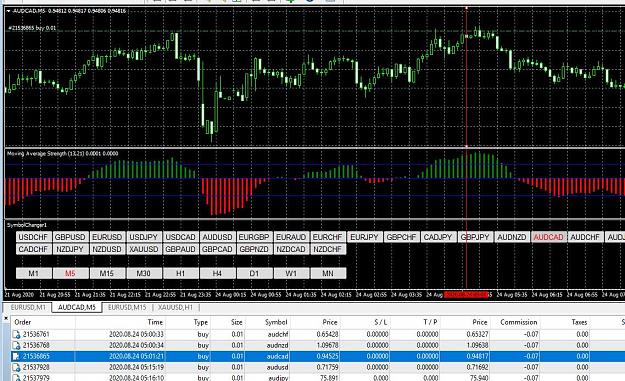Image resolution: width=625 pixels, height=381 pixels.
Task: Select order 21537928 audusd row
Action: tap(318, 367)
